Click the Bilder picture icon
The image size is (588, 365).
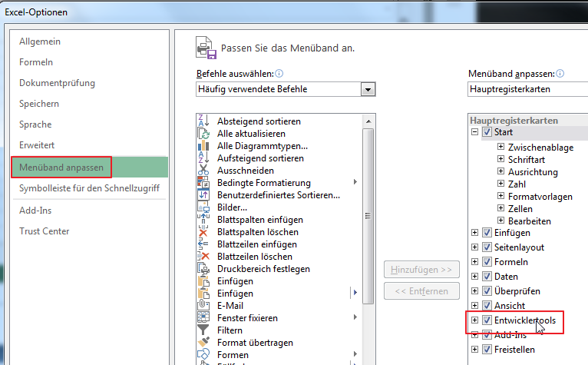click(203, 207)
